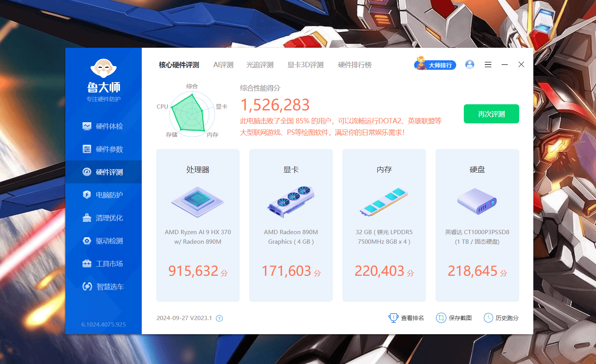The height and width of the screenshot is (364, 596).
Task: Click the 显卡 graphics card illustration
Action: point(291,202)
